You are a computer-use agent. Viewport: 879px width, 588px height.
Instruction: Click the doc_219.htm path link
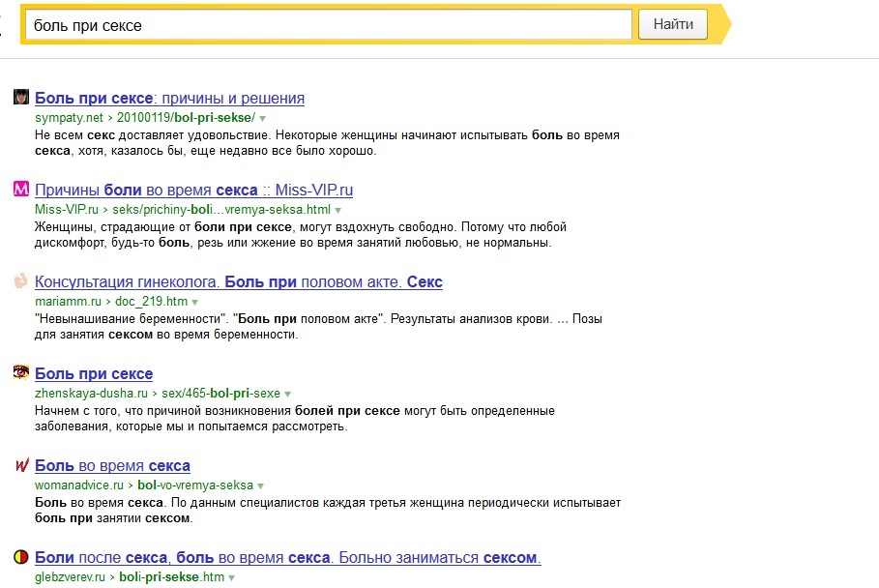[152, 302]
